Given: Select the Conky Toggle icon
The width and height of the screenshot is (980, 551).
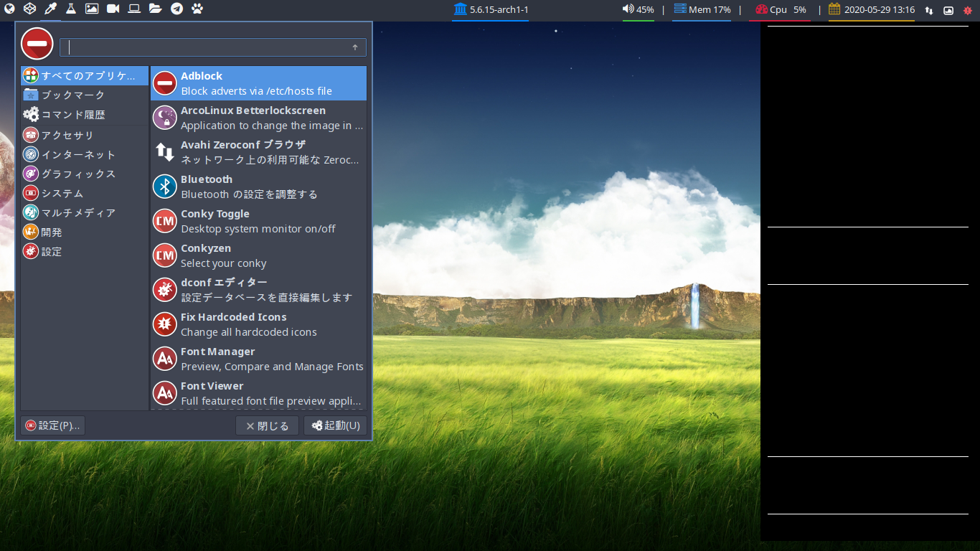Looking at the screenshot, I should pos(165,221).
